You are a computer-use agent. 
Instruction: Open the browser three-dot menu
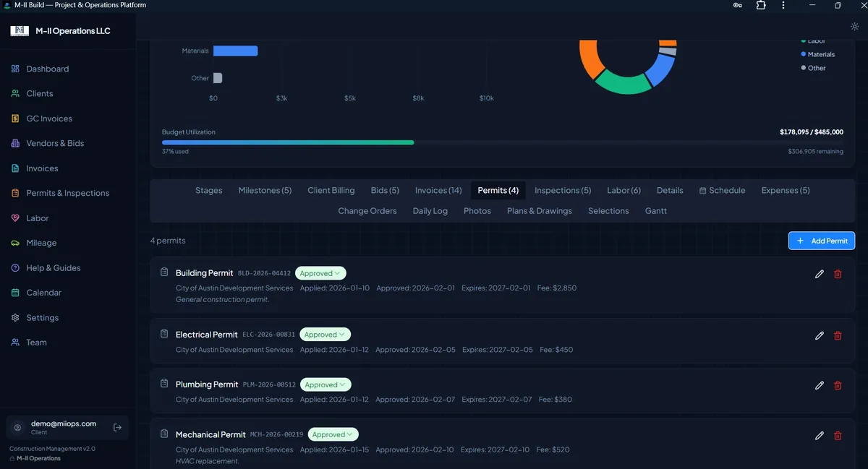(783, 5)
